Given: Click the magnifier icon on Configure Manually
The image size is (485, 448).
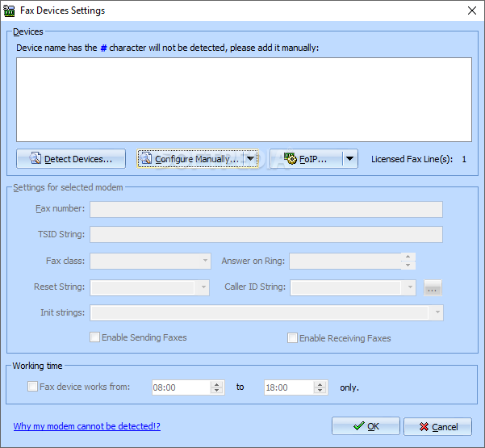Looking at the screenshot, I should (146, 157).
